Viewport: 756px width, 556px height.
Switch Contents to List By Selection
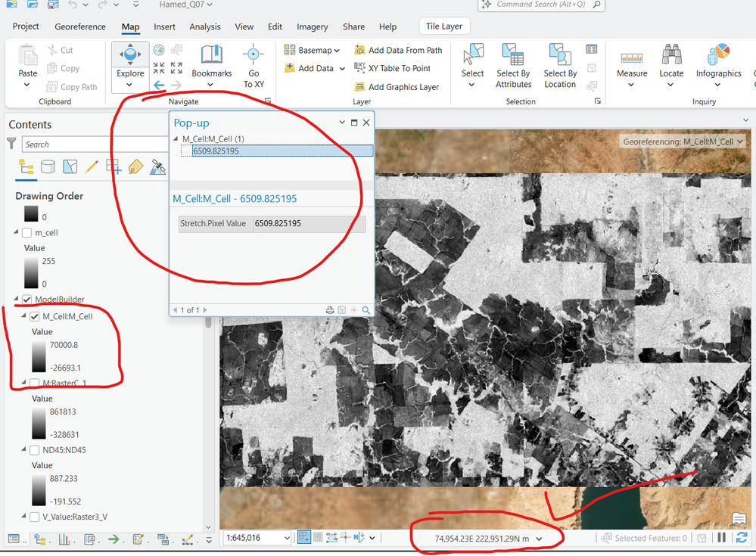70,167
